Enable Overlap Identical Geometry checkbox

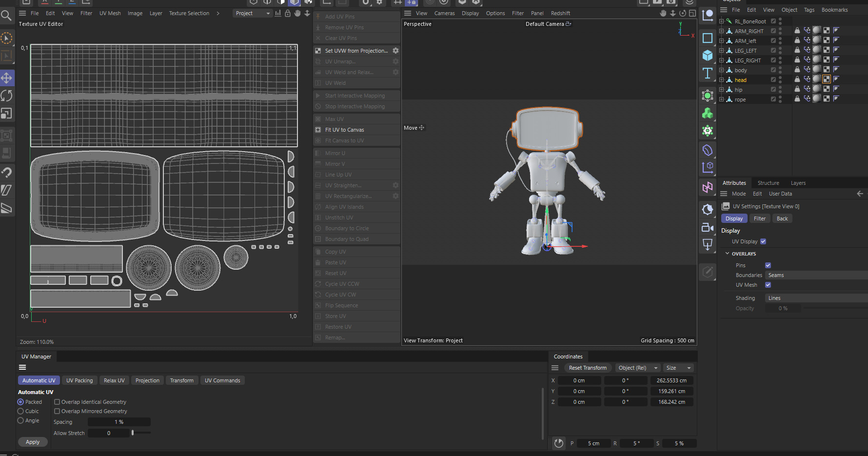pyautogui.click(x=57, y=402)
